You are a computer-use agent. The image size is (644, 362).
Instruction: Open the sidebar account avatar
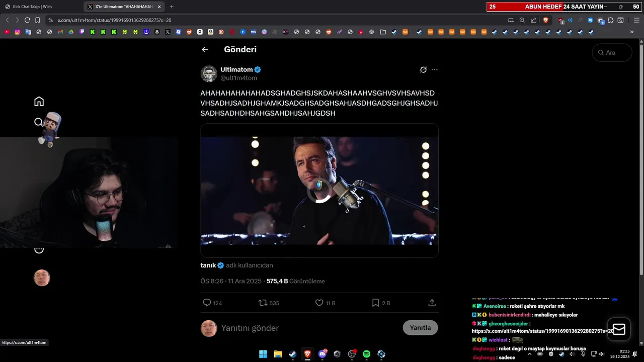pos(42,278)
